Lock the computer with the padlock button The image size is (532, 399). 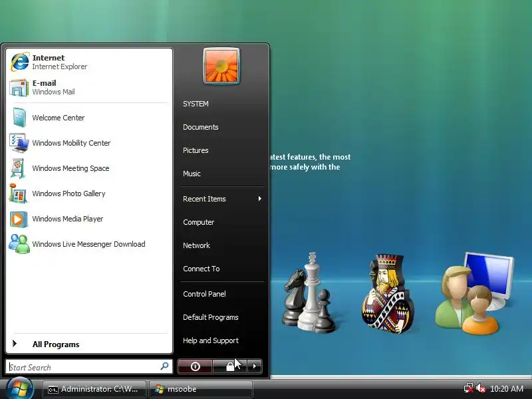229,366
